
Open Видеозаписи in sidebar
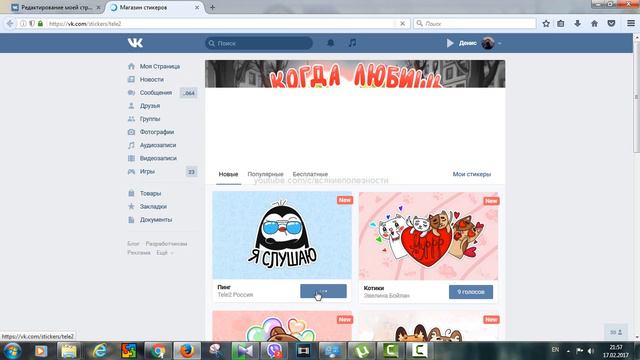click(158, 158)
